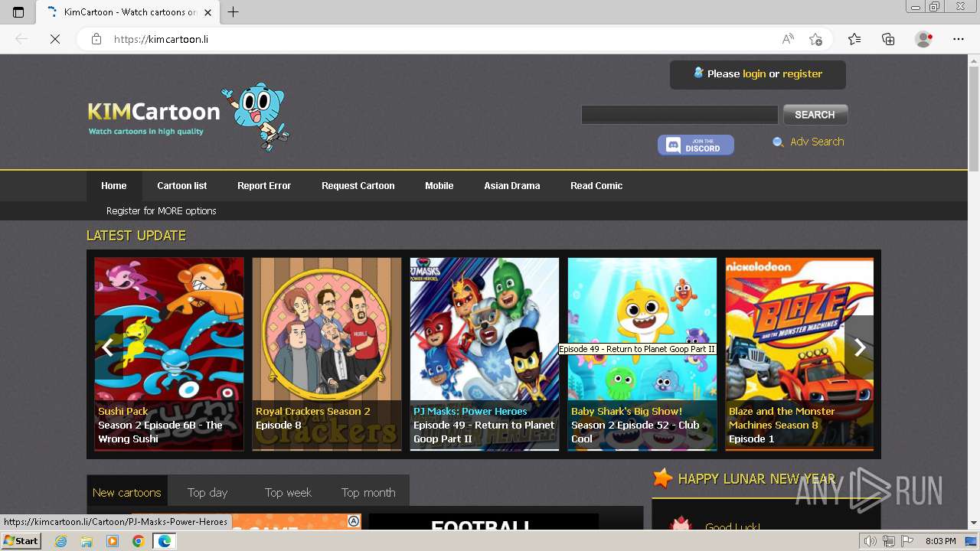980x551 pixels.
Task: Click the LATEST UPDATE heading
Action: pos(136,236)
